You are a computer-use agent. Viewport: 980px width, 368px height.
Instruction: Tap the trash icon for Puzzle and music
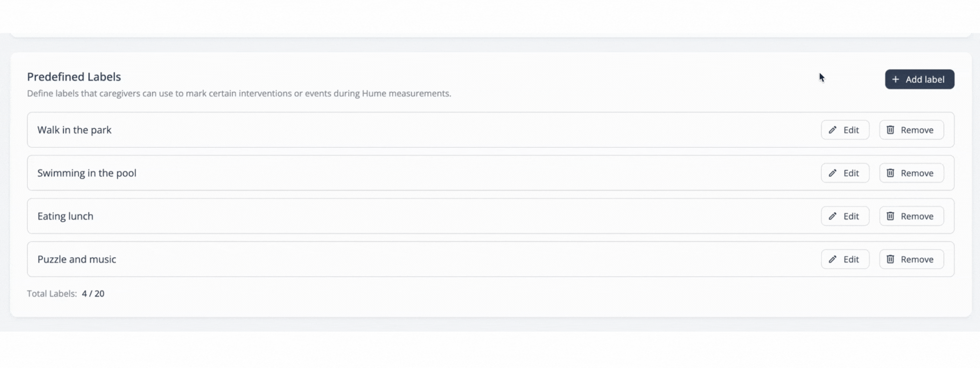(x=890, y=259)
